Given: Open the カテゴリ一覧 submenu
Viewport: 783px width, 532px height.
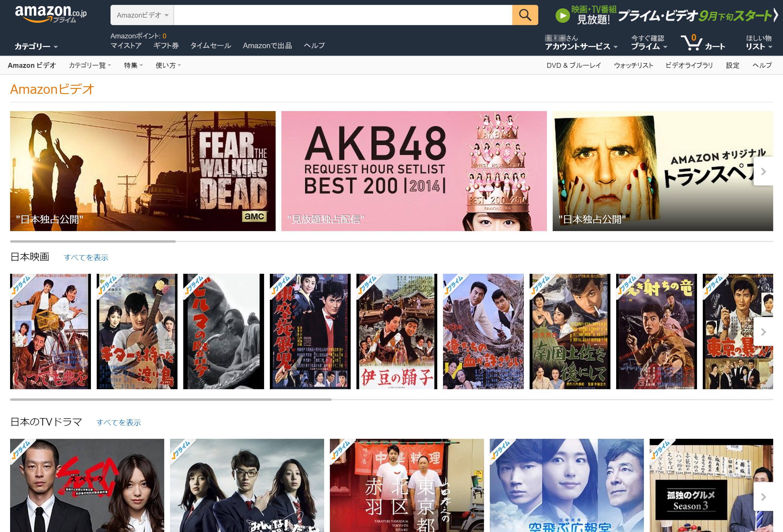Looking at the screenshot, I should (90, 65).
